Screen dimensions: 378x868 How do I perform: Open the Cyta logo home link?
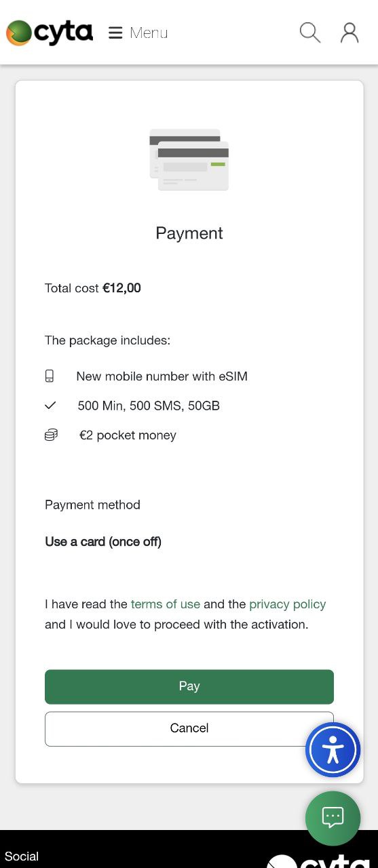[50, 33]
